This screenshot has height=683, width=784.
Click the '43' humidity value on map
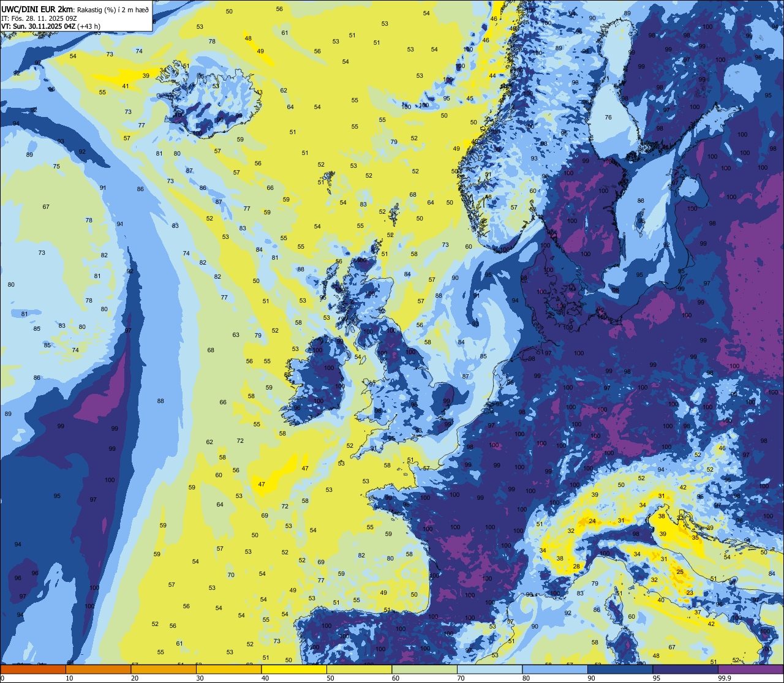tap(259, 92)
